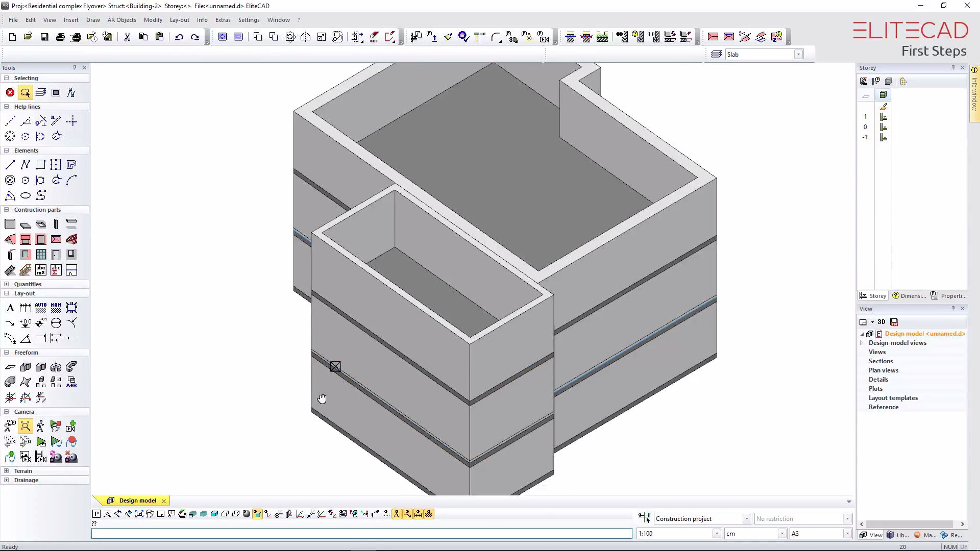Click the Save diskette icon in toolbar
This screenshot has width=980, height=551.
click(44, 37)
